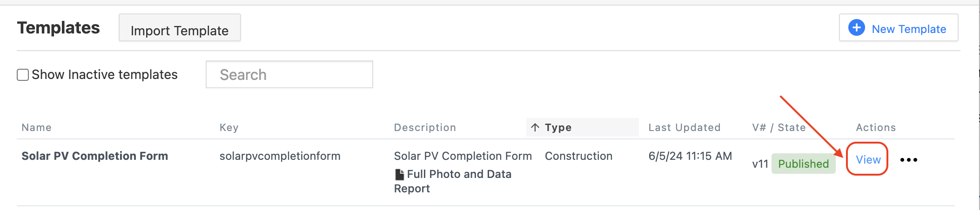Click the document icon beside Full Photo report
This screenshot has width=980, height=210.
tap(399, 174)
